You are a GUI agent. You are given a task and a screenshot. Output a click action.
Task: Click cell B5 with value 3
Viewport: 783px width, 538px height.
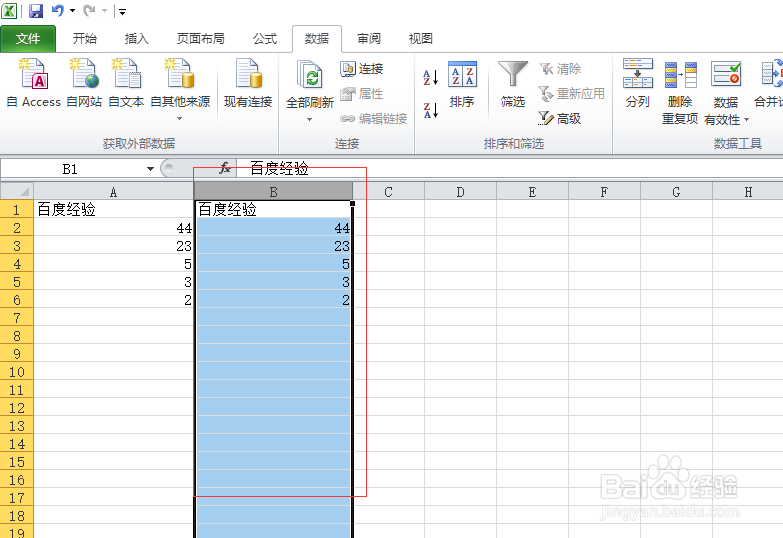pos(273,282)
